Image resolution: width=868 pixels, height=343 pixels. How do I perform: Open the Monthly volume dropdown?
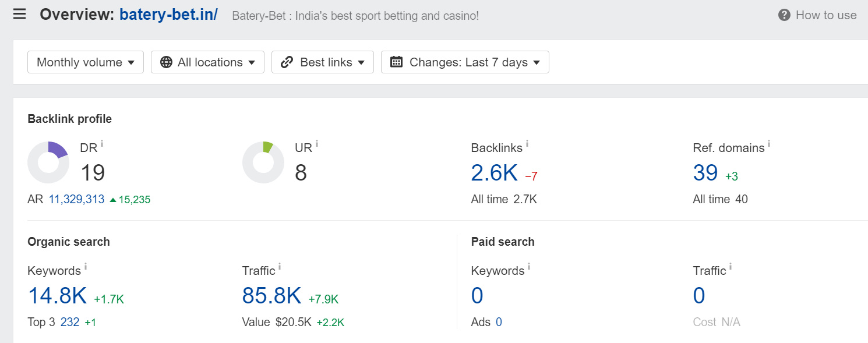pos(86,62)
